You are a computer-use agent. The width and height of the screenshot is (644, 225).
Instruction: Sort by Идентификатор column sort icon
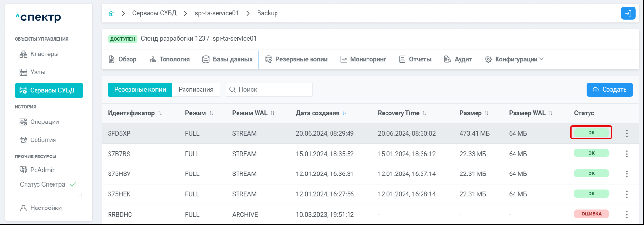tap(160, 113)
